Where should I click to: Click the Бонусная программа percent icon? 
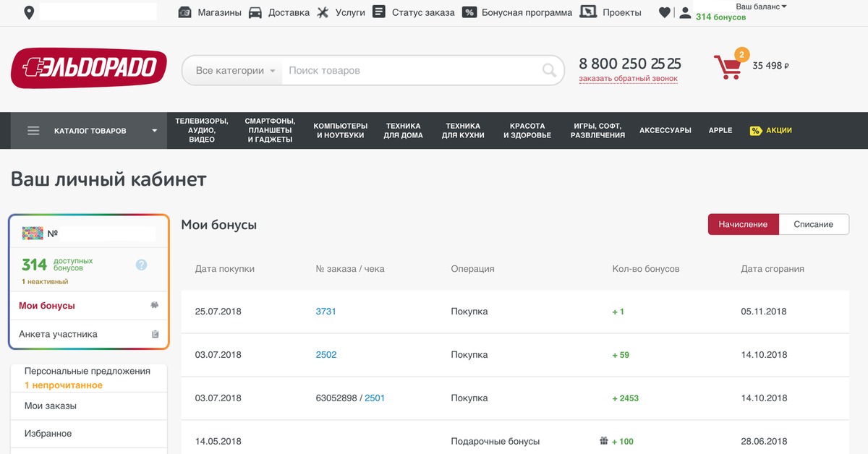click(469, 12)
